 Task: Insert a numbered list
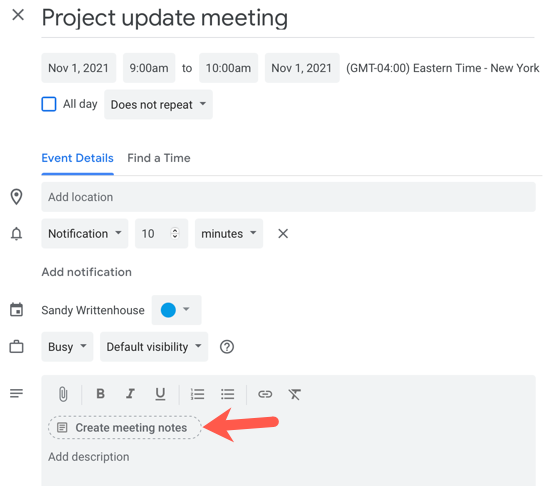click(x=197, y=394)
